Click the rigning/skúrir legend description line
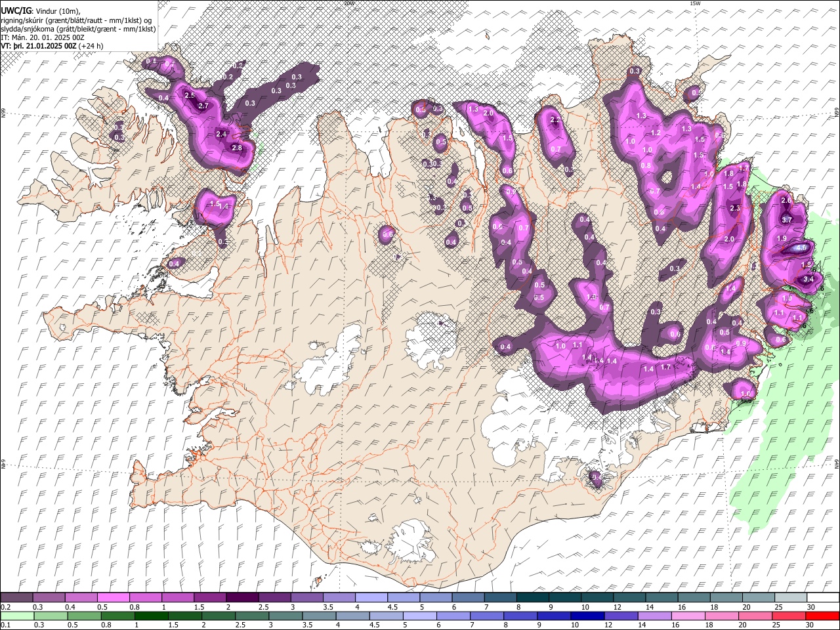The width and height of the screenshot is (840, 630). point(75,20)
